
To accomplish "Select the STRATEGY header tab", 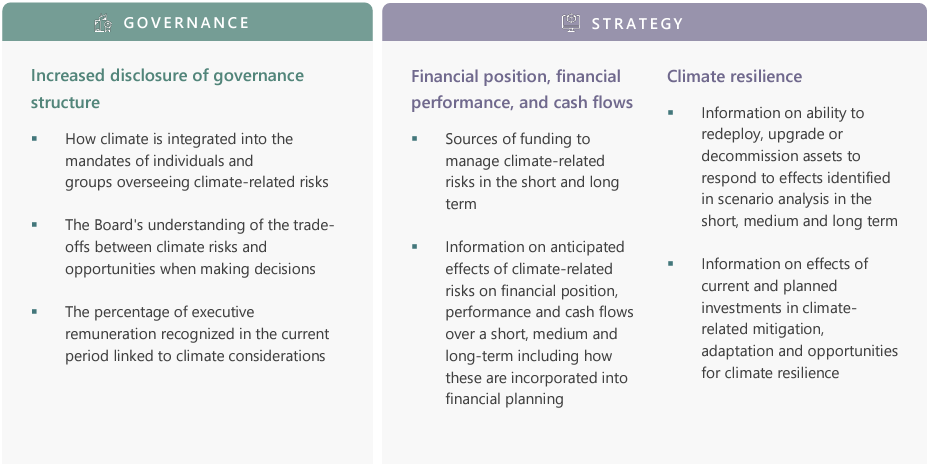I will tap(654, 22).
